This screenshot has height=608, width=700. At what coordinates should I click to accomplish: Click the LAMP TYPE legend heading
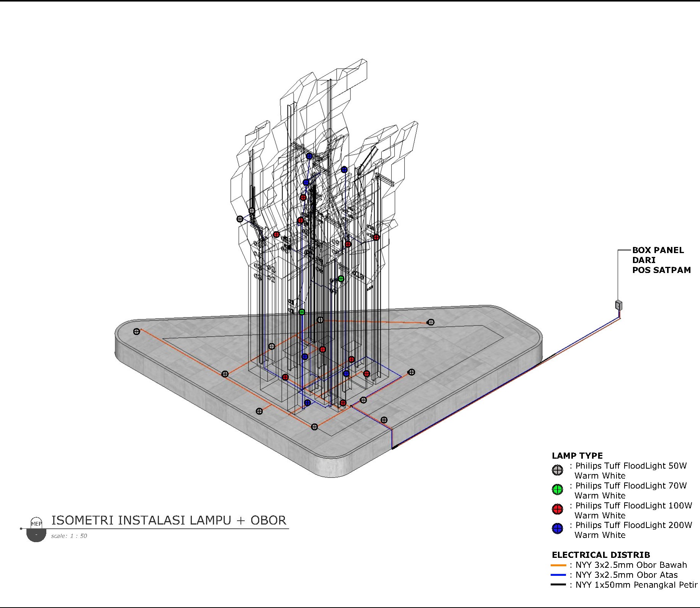[577, 456]
